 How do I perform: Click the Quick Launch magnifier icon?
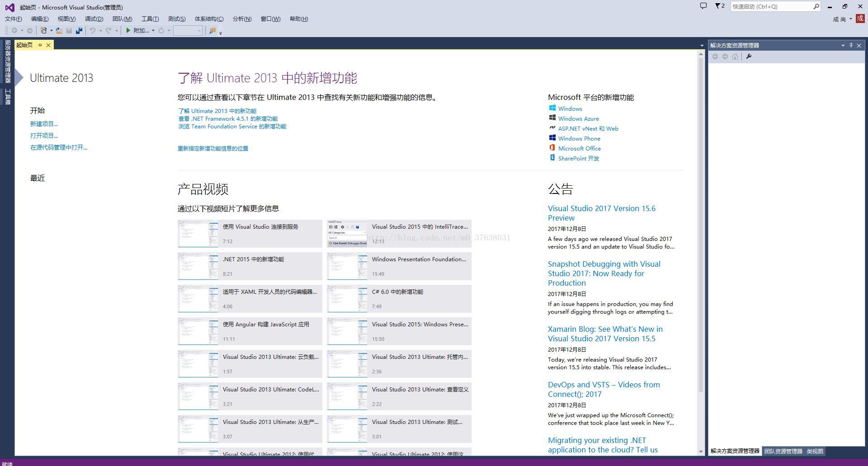pos(816,6)
